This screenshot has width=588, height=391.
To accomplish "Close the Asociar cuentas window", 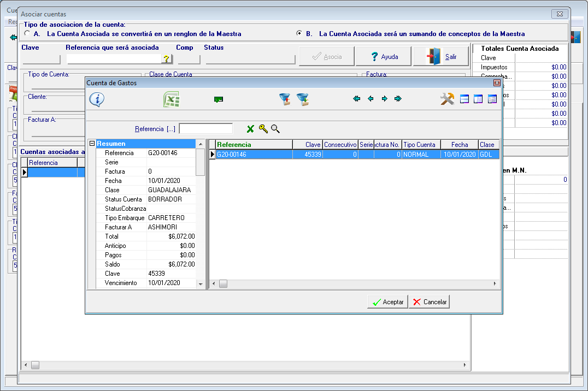I will (x=560, y=14).
